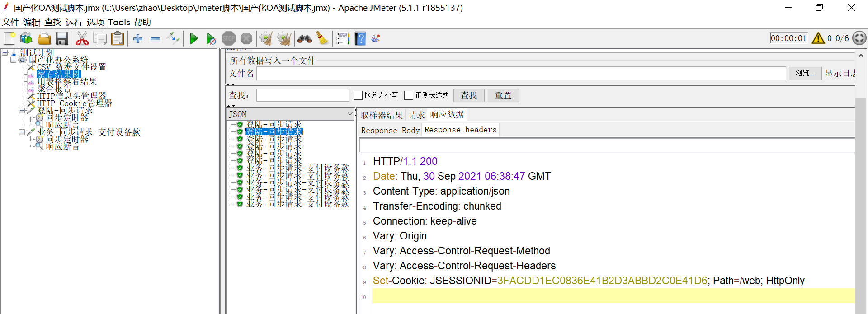Open the 编辑 menu
This screenshot has height=314, width=868.
click(x=32, y=22)
